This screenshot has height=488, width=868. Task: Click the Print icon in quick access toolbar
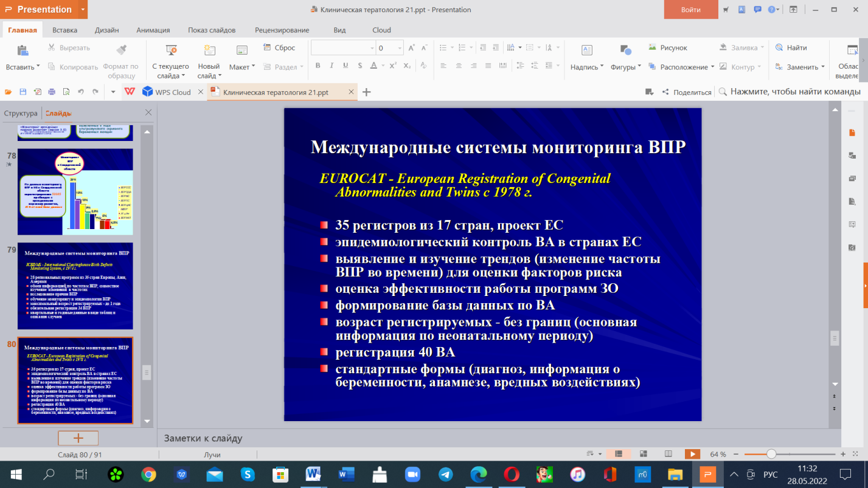pos(52,92)
